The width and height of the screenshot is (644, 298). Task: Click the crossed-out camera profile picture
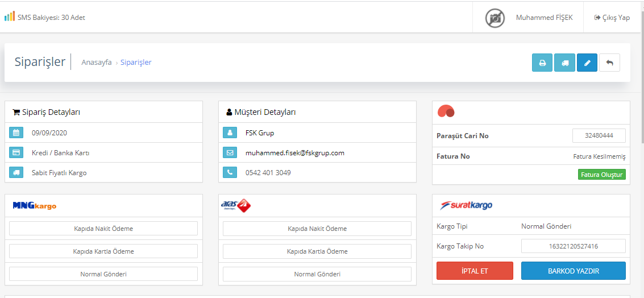(495, 18)
